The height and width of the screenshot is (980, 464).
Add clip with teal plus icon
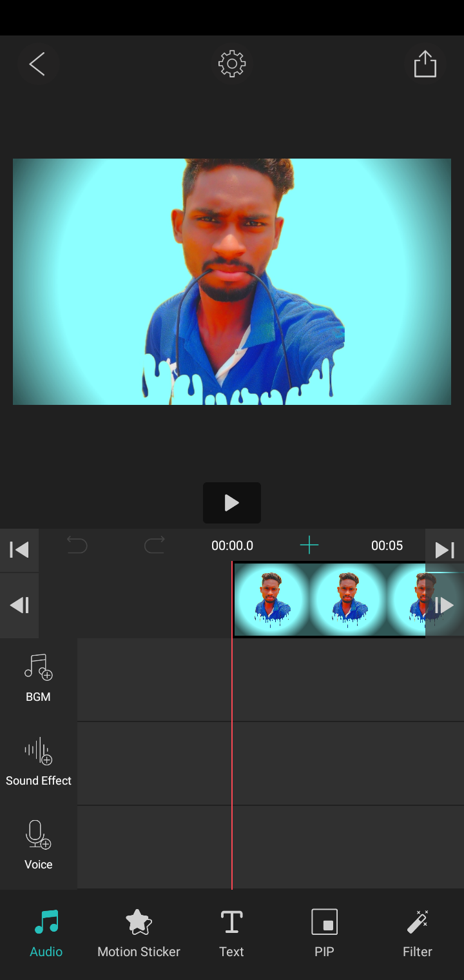pos(309,545)
